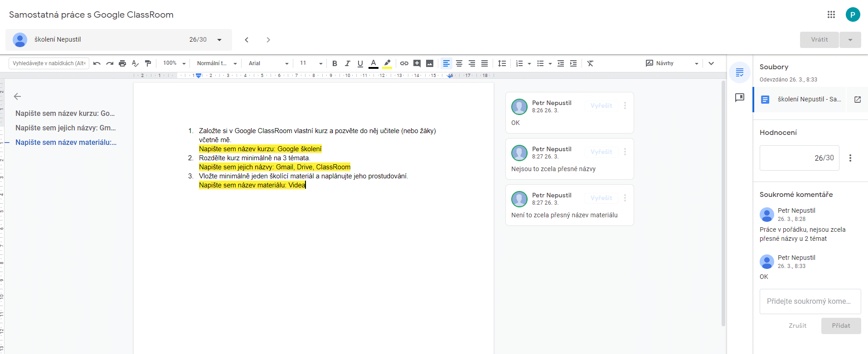Open the font size 11 dropdown
The width and height of the screenshot is (868, 354).
(311, 63)
